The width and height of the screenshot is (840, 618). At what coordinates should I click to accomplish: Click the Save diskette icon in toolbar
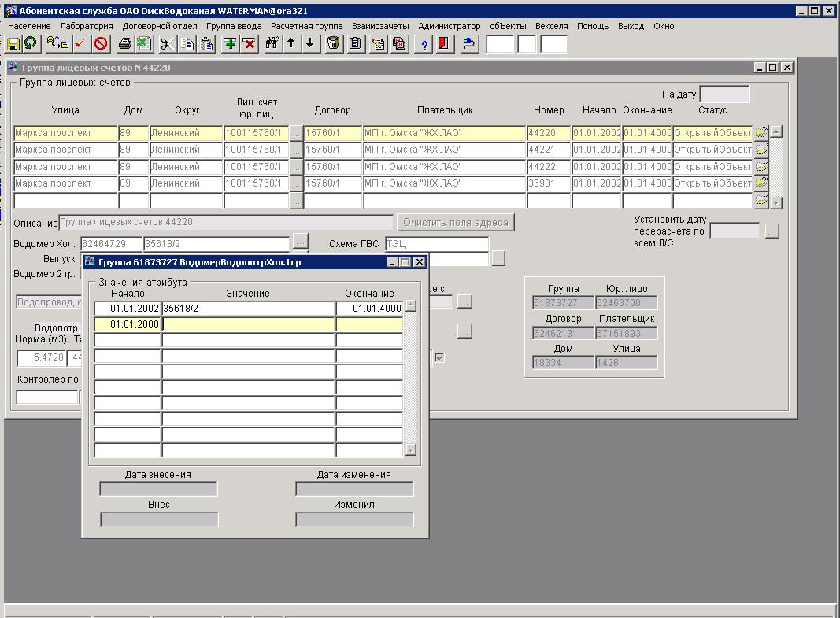pyautogui.click(x=13, y=44)
